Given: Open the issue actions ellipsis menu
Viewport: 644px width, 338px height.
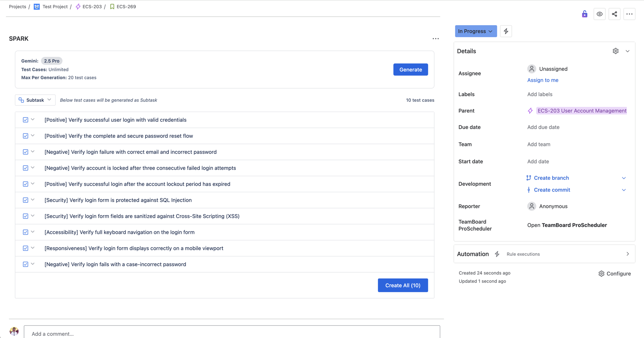Looking at the screenshot, I should coord(629,14).
